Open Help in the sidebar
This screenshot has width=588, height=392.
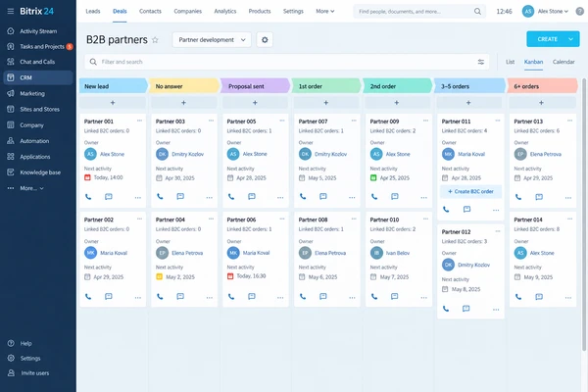[x=25, y=343]
